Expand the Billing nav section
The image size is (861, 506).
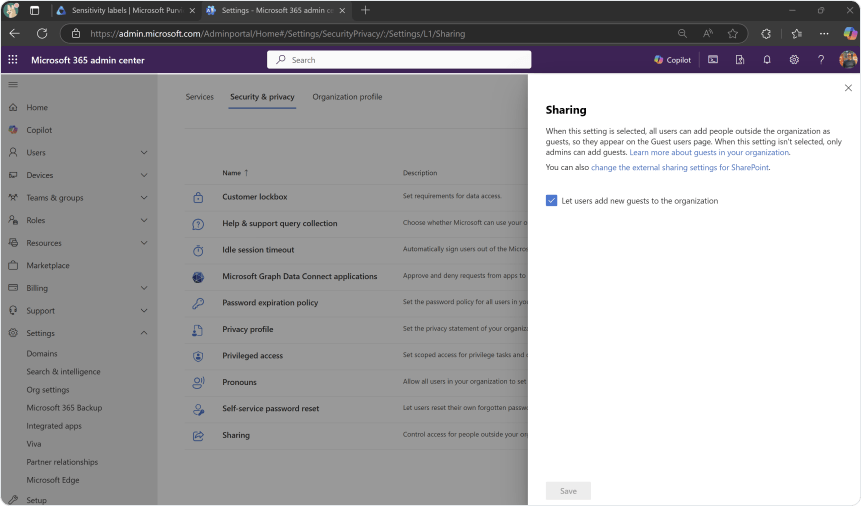[x=144, y=288]
